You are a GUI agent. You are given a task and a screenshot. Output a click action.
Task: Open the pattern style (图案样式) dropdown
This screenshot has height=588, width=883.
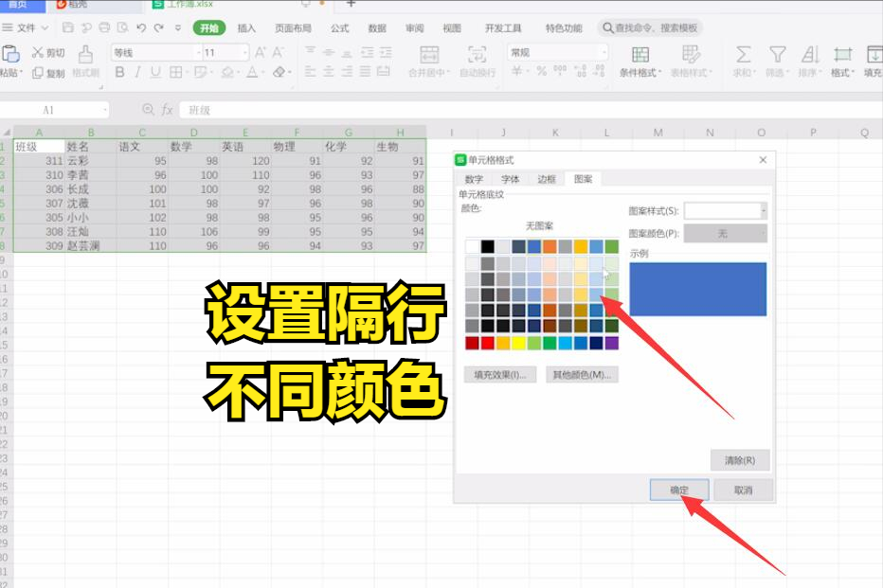[x=763, y=211]
